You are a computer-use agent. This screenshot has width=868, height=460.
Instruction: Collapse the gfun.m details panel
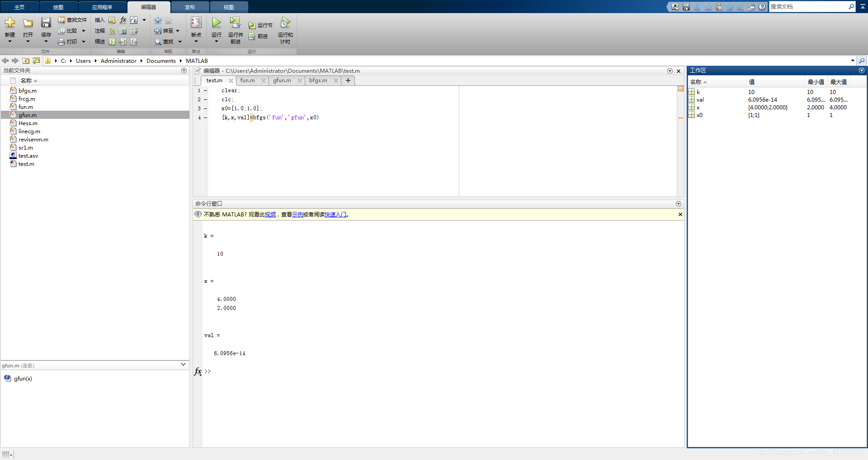183,365
